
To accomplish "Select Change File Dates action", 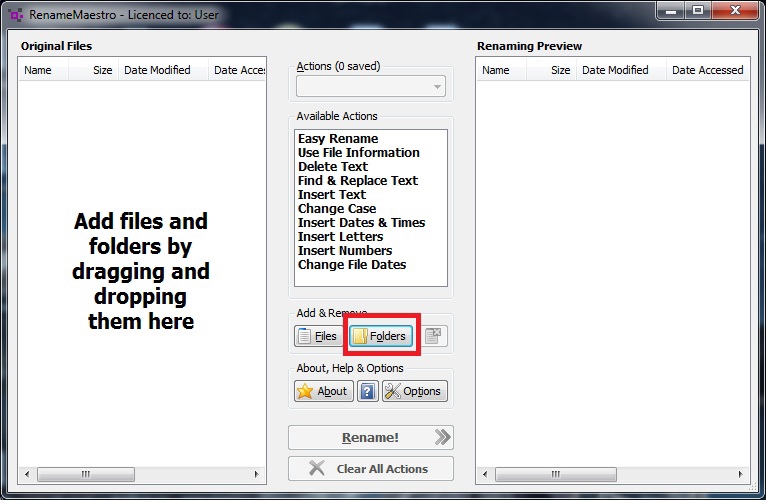I will tap(352, 265).
